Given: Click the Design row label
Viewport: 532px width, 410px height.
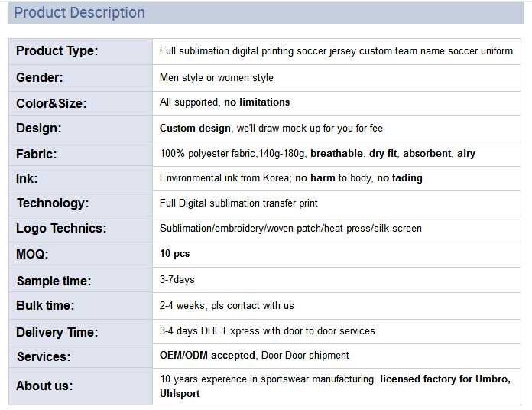Looking at the screenshot, I should [x=39, y=128].
